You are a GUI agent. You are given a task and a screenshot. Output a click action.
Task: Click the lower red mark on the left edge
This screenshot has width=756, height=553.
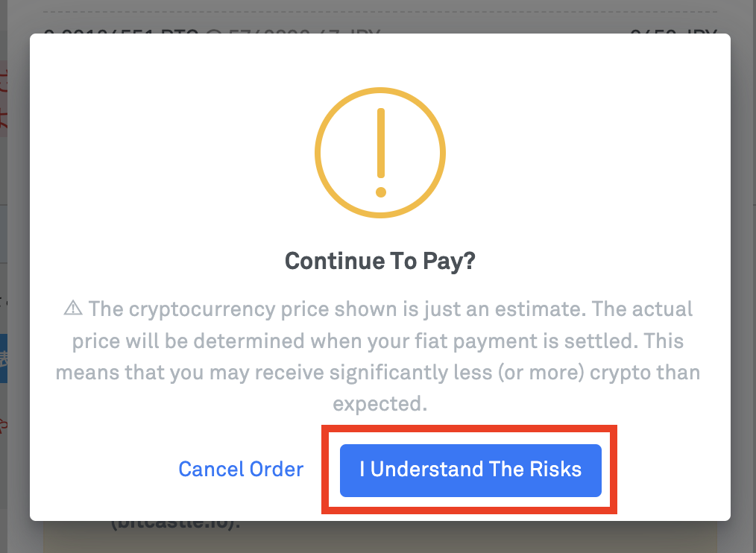[x=4, y=427]
